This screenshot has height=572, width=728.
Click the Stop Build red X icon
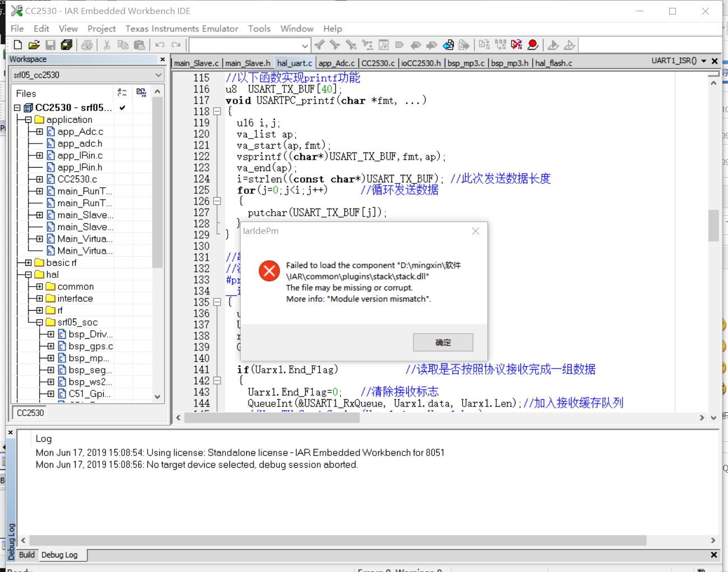[517, 45]
